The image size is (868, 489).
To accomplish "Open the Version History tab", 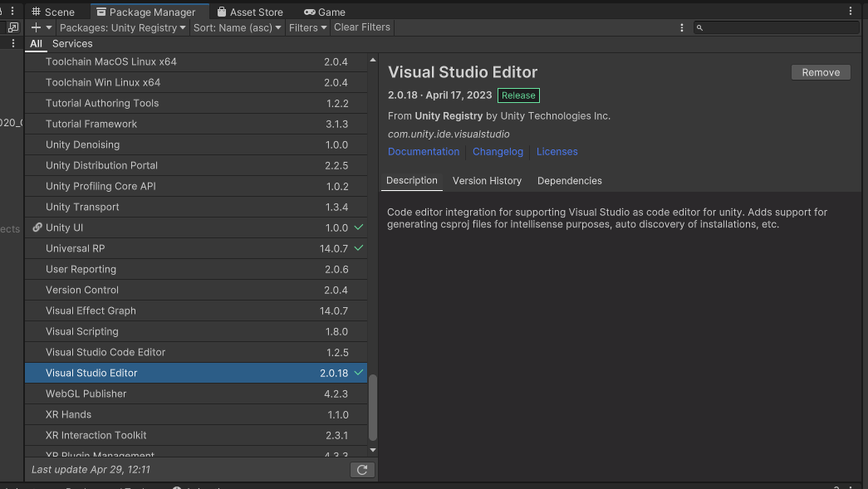I will [487, 181].
